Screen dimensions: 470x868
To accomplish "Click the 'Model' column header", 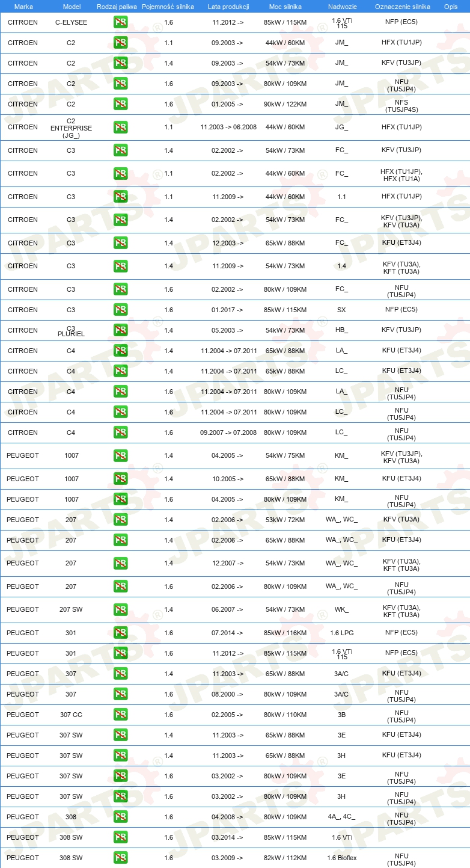I will coord(72,7).
